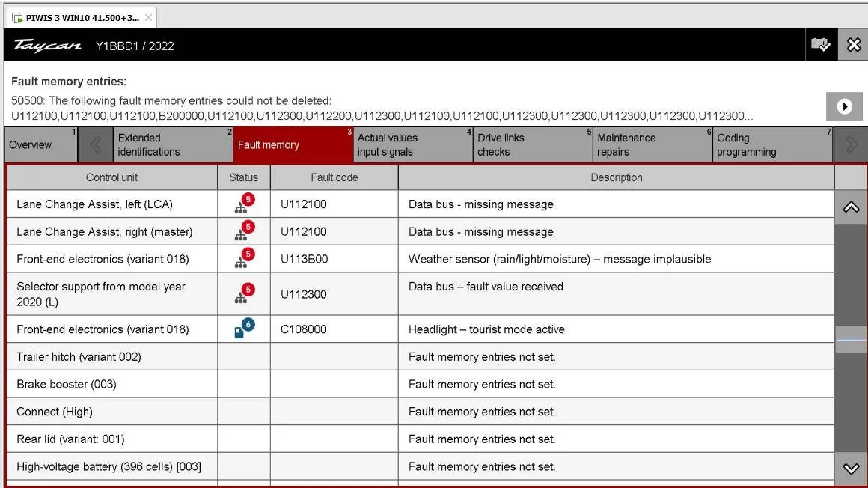Select 'Rear lid (variant: 001)' row

(x=421, y=439)
